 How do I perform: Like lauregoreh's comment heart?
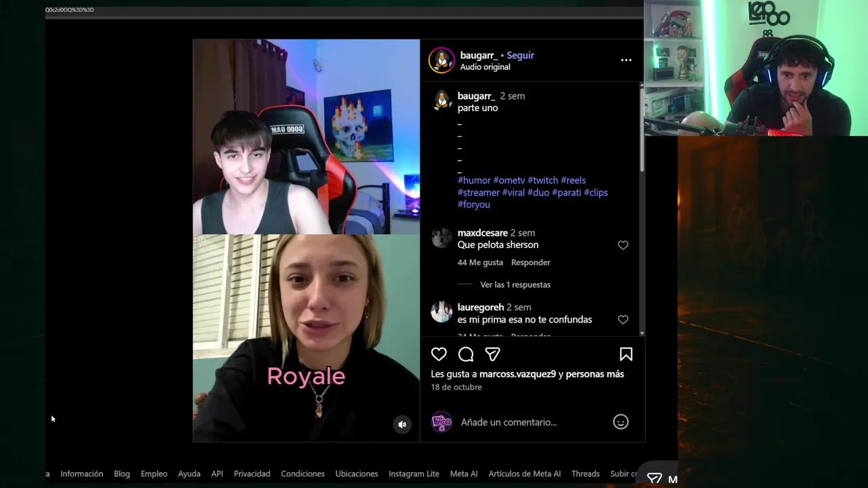tap(623, 319)
